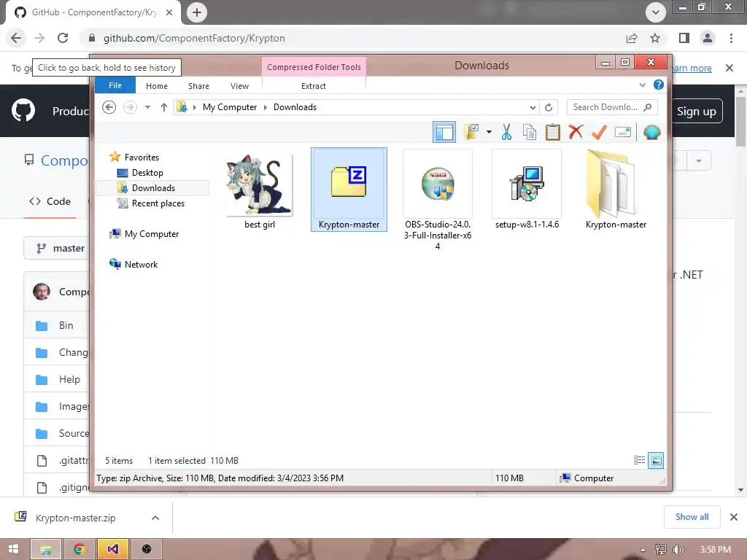This screenshot has width=747, height=560.
Task: Click the Chrome address bar URL
Action: [194, 38]
